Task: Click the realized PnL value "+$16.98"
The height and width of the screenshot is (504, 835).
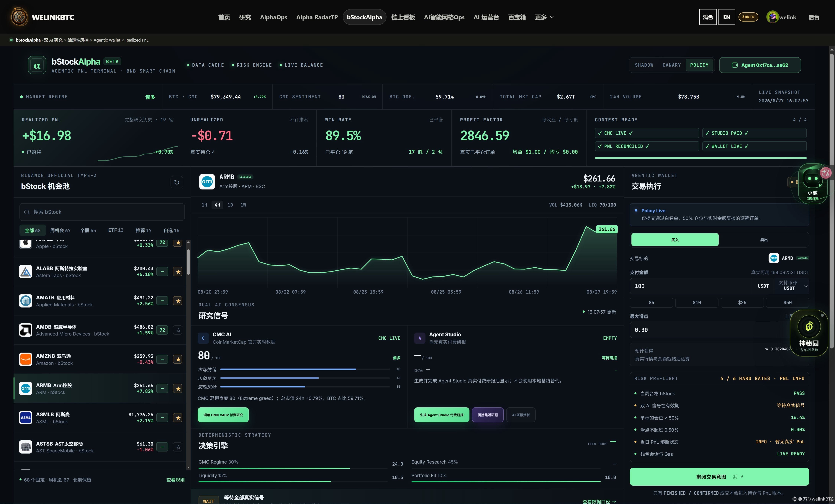Action: (46, 136)
